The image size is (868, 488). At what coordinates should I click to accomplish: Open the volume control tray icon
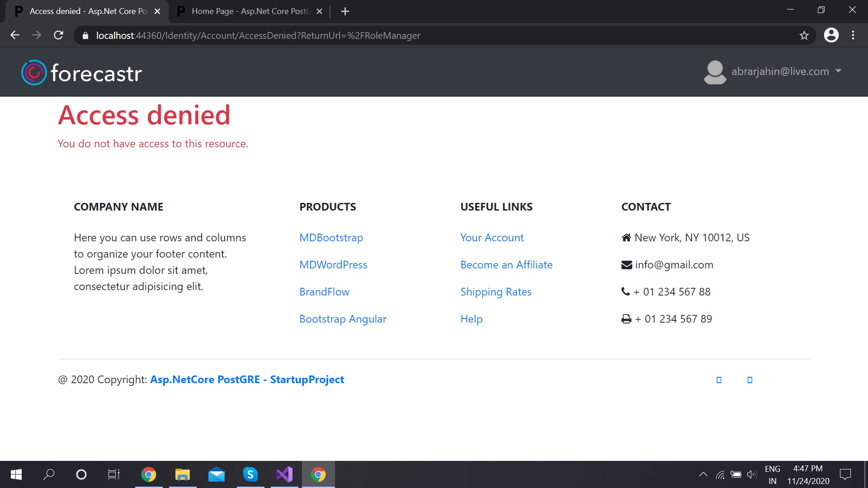pyautogui.click(x=751, y=474)
